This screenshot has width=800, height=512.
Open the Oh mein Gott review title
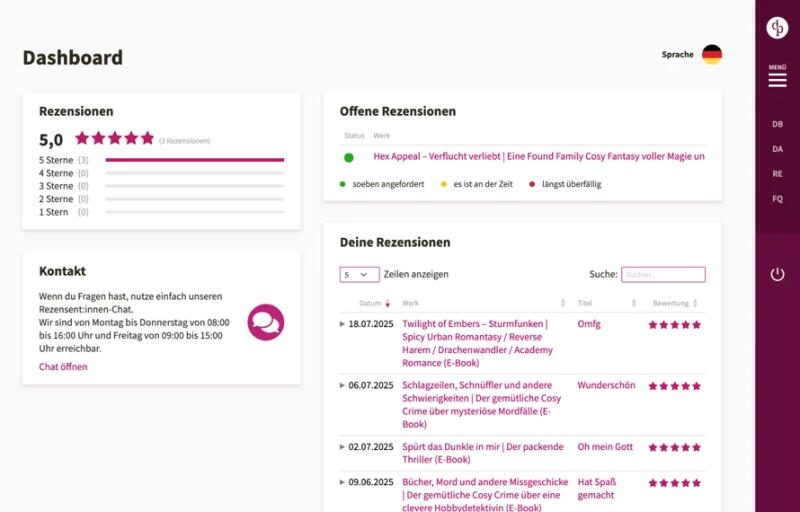(x=605, y=447)
